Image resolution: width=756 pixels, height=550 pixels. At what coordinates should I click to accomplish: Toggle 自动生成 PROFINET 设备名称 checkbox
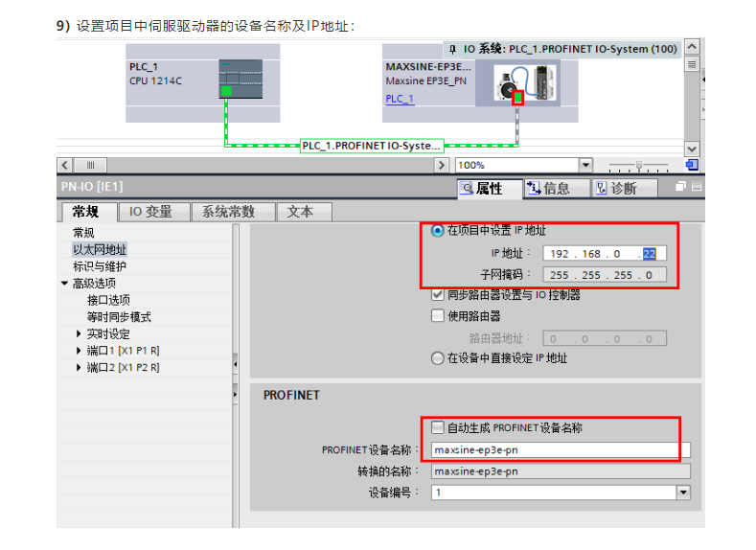pos(438,428)
